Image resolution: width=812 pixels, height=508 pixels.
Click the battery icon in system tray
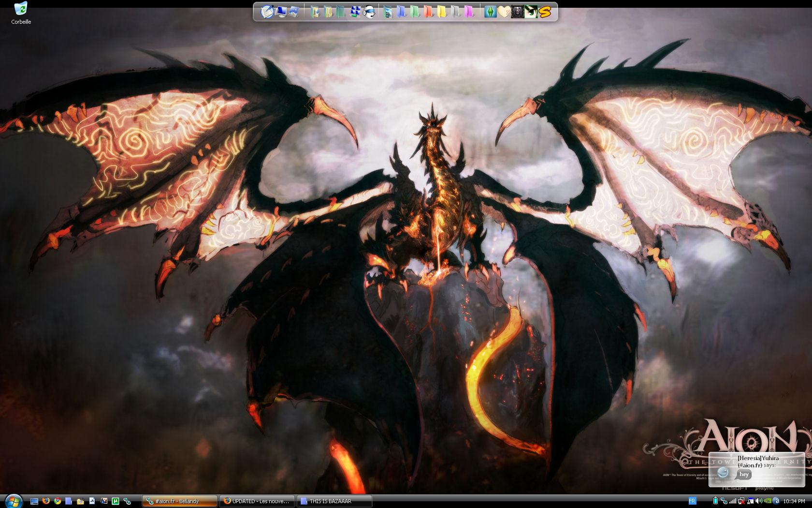coord(716,501)
